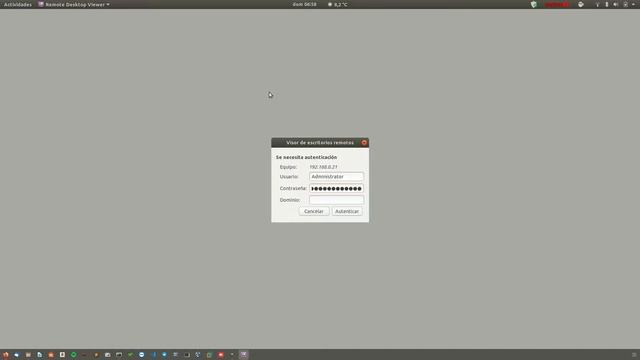Open the red dock icon
The height and width of the screenshot is (360, 640).
(x=221, y=355)
